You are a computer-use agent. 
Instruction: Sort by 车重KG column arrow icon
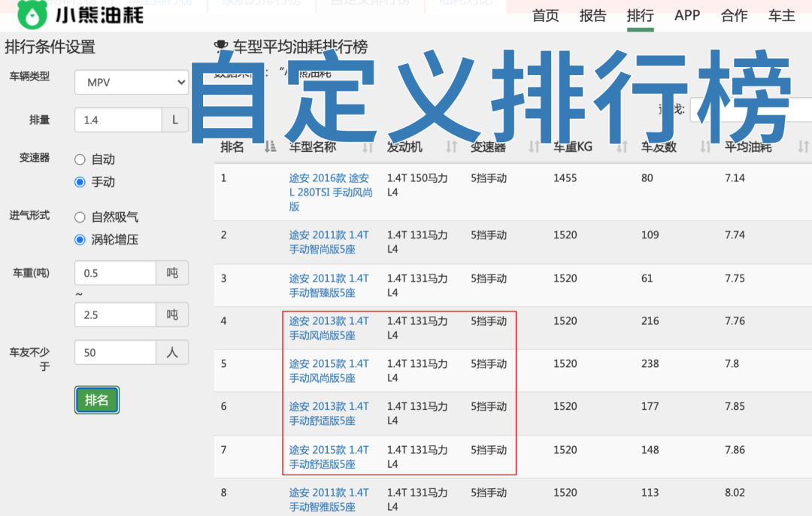(622, 147)
